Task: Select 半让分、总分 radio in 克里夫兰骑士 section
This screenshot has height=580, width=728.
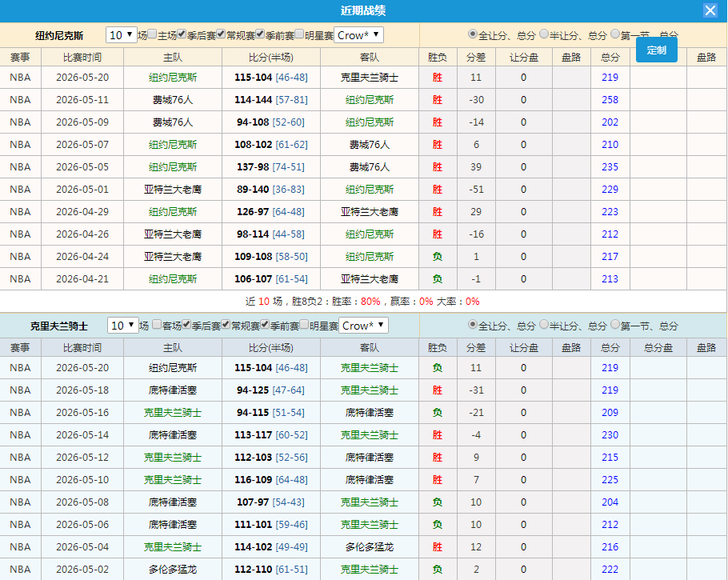Action: 544,324
